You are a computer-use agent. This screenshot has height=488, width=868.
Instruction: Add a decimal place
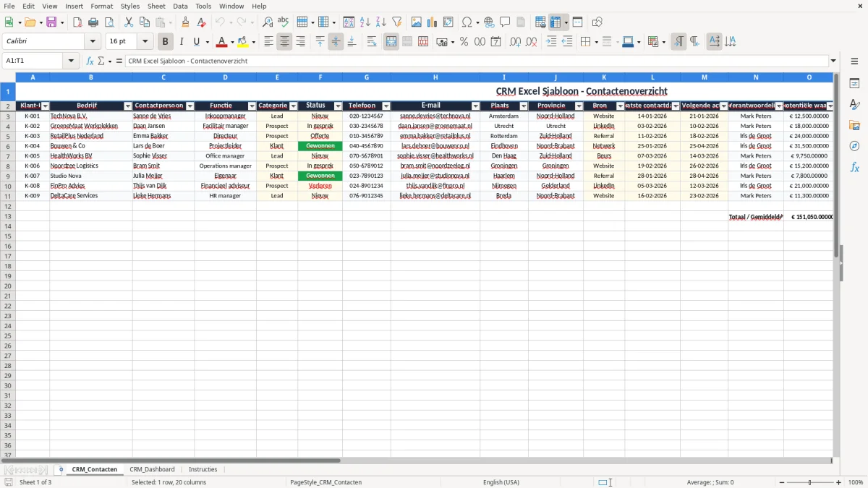point(516,42)
